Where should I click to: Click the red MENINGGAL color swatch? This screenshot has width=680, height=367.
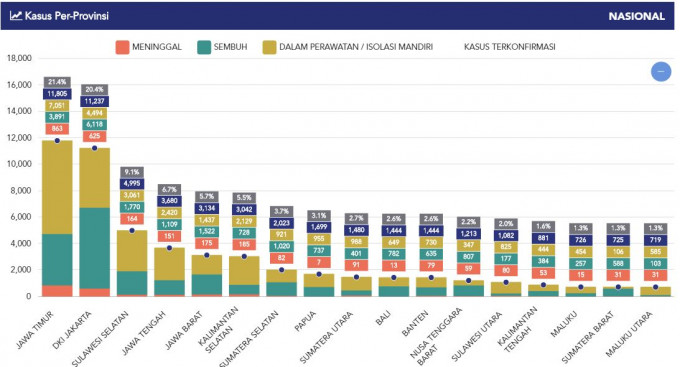click(x=122, y=47)
